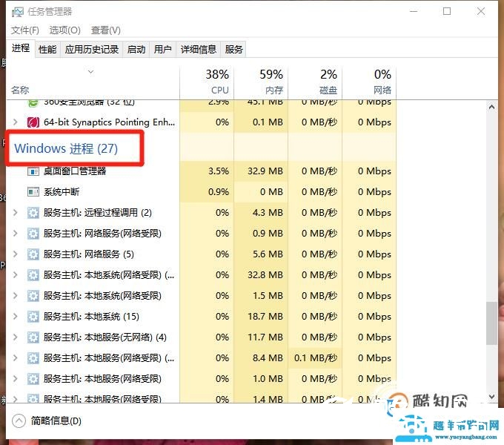Expand 服务主机: 本地系统(网络受限) with 1.5 MB
The width and height of the screenshot is (504, 445).
pyautogui.click(x=15, y=296)
